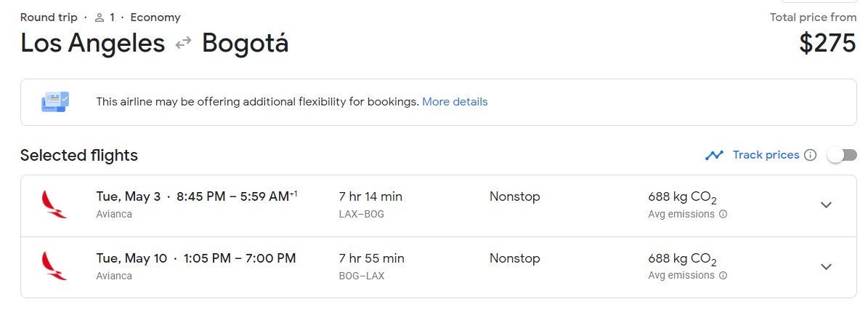Enable the Track prices toggle
The width and height of the screenshot is (868, 315).
(x=842, y=155)
